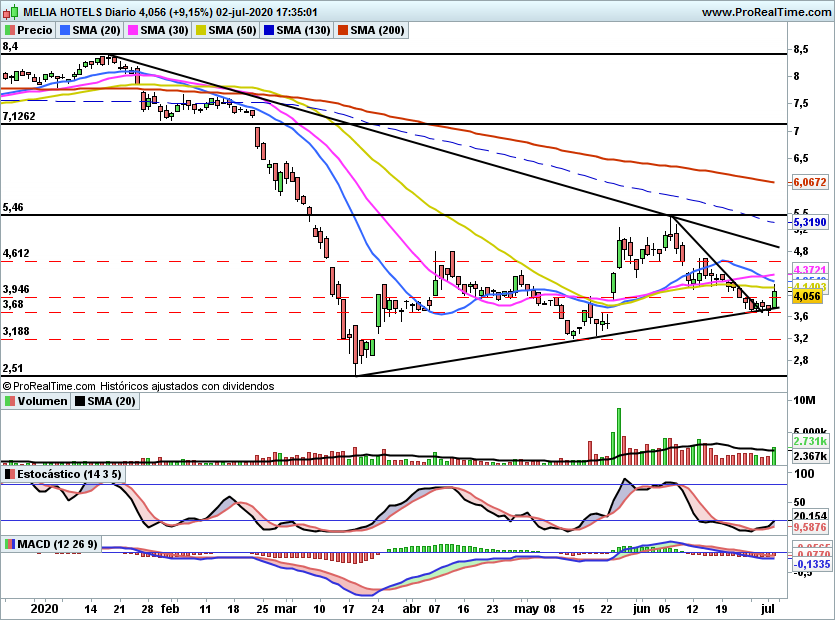Image resolution: width=835 pixels, height=620 pixels.
Task: Select the 8,4 resistance line label
Action: 10,46
